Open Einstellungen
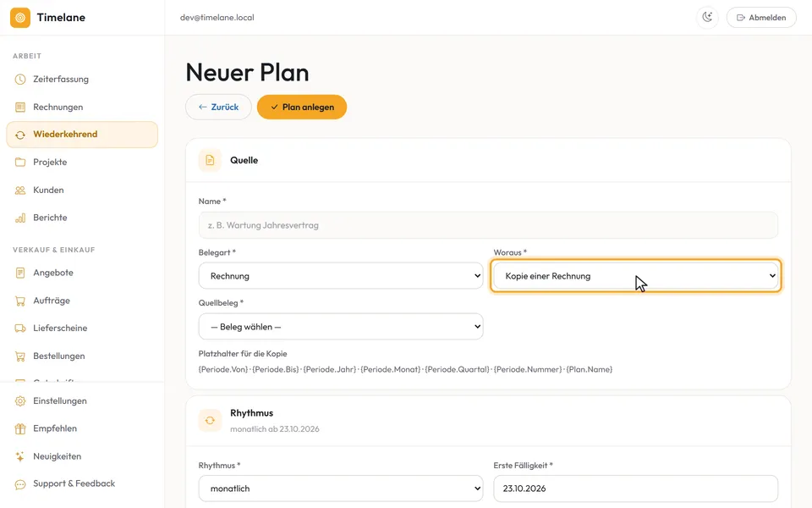This screenshot has height=508, width=812. (82, 401)
